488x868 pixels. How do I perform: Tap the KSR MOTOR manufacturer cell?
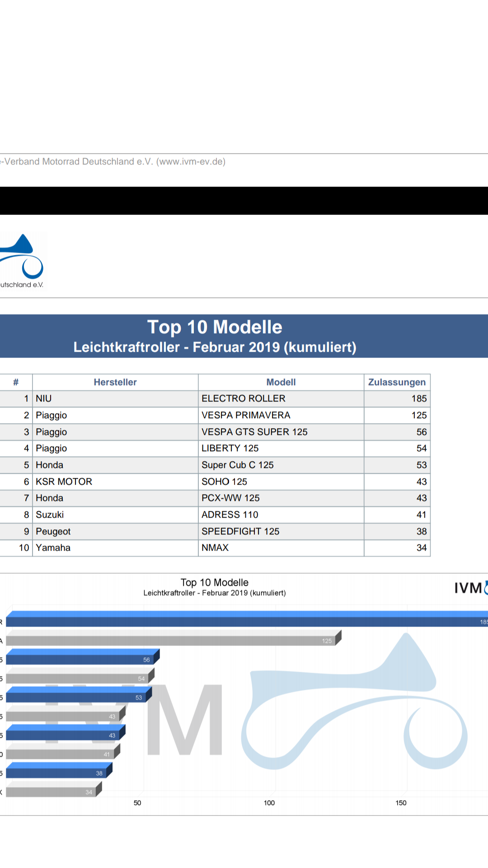tap(64, 481)
